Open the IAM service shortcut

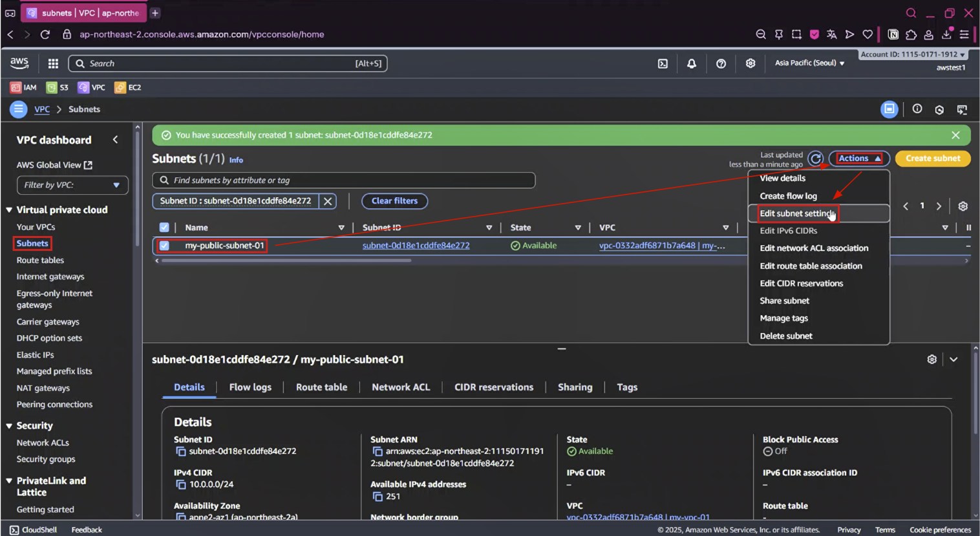coord(24,87)
